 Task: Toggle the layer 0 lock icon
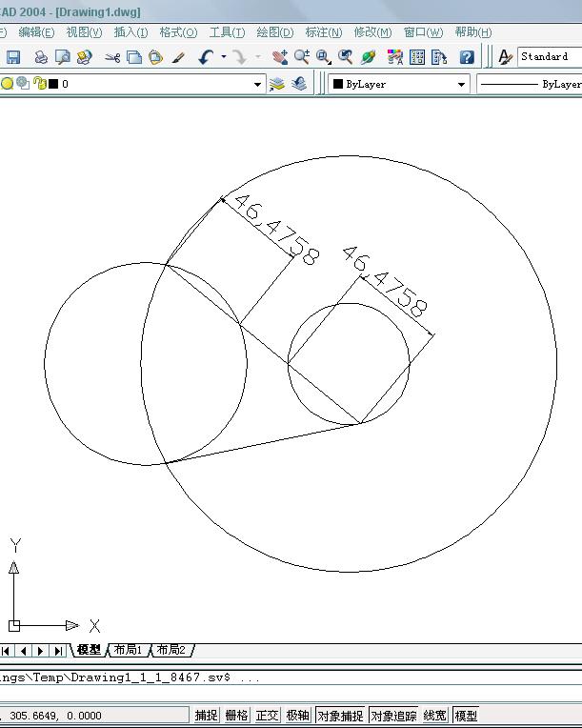40,84
